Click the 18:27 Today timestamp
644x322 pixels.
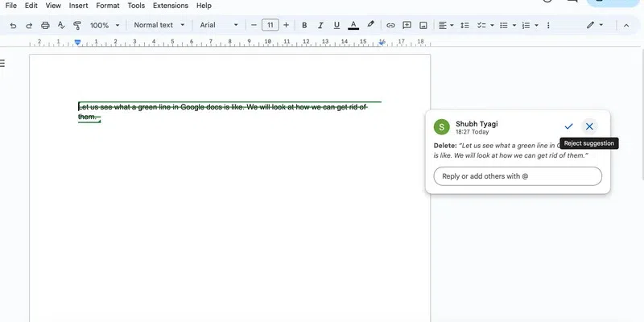point(472,132)
